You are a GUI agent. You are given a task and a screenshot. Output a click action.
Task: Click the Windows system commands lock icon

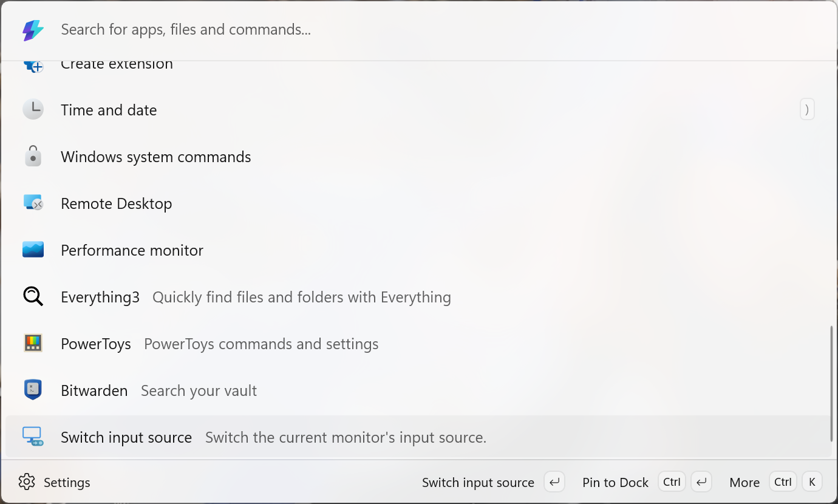click(x=33, y=156)
